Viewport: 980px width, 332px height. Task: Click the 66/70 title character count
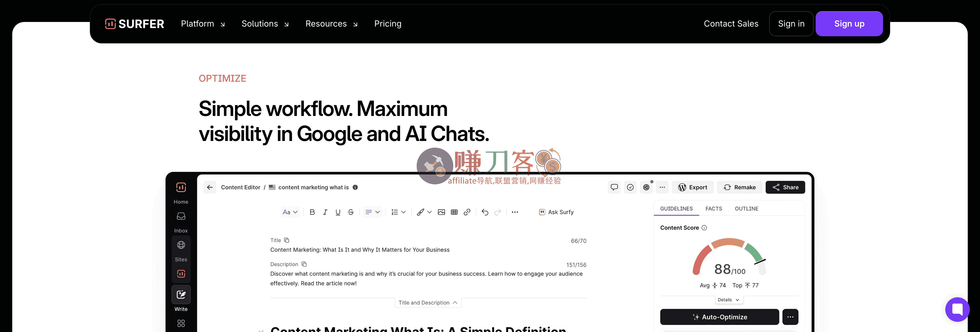point(579,241)
